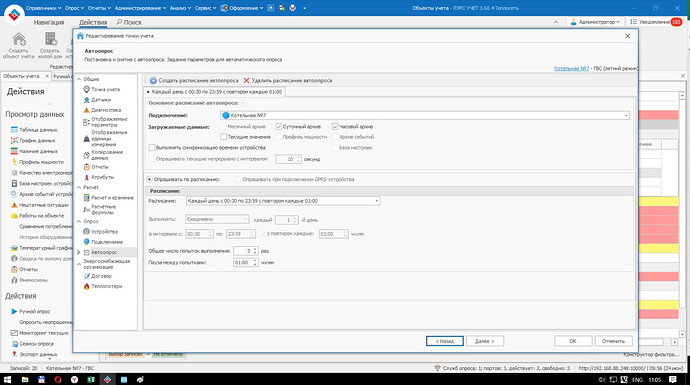Click the print icon in title bar
The image size is (690, 385).
pyautogui.click(x=293, y=8)
